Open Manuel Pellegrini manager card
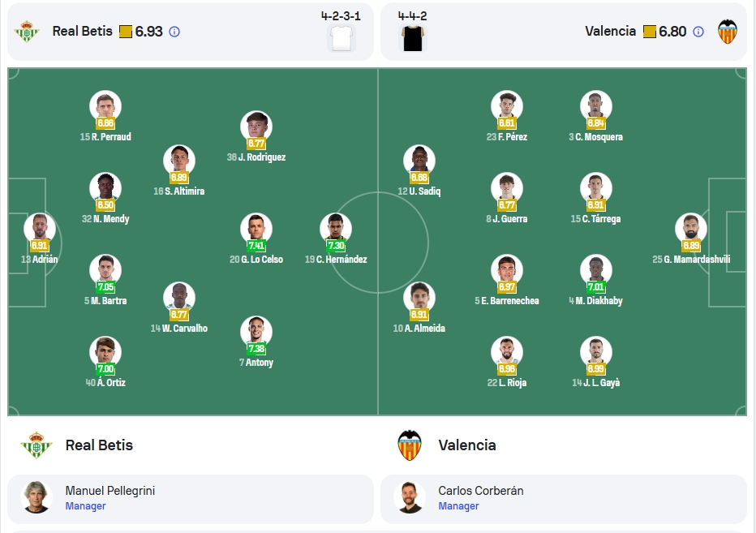Screen dimensions: 756x533 tap(191, 499)
